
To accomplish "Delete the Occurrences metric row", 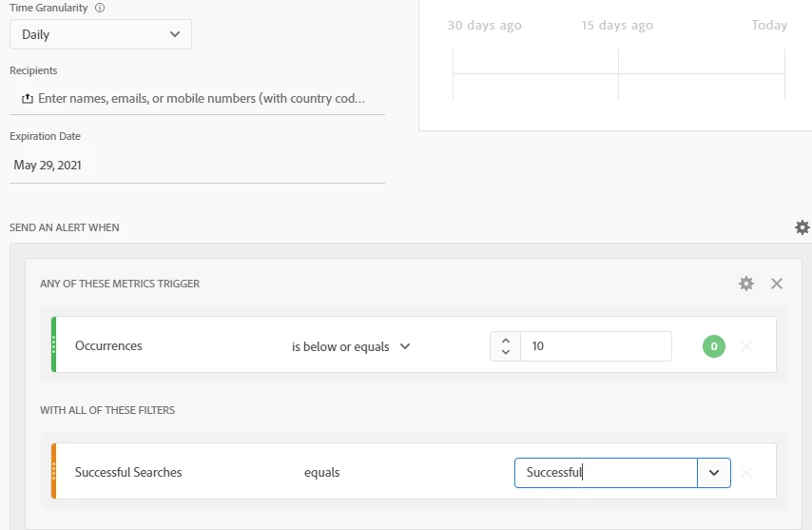I will [746, 346].
